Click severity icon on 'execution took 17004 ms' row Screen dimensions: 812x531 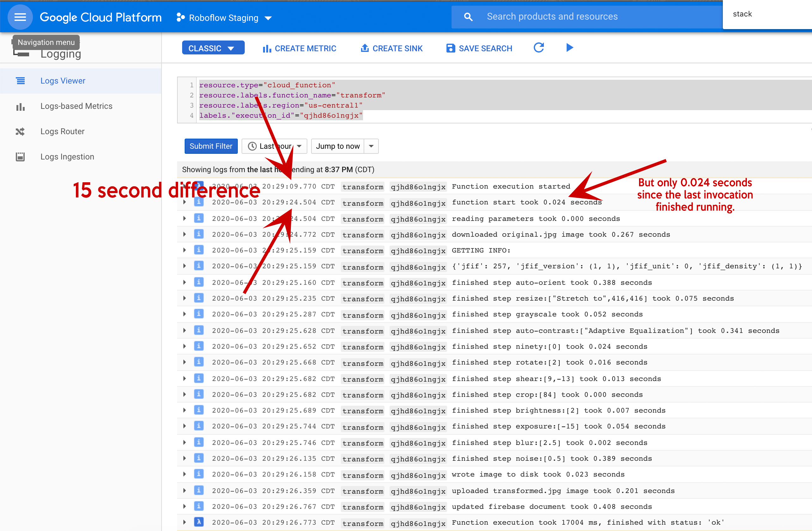[199, 522]
